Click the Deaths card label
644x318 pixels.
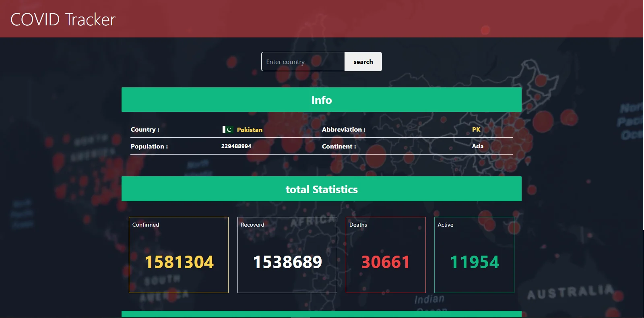click(358, 225)
